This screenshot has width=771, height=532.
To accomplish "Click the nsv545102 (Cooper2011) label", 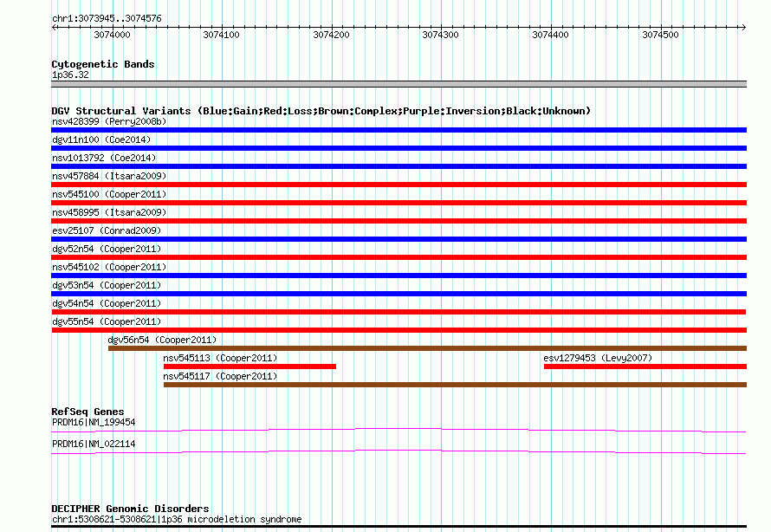I will tap(109, 267).
